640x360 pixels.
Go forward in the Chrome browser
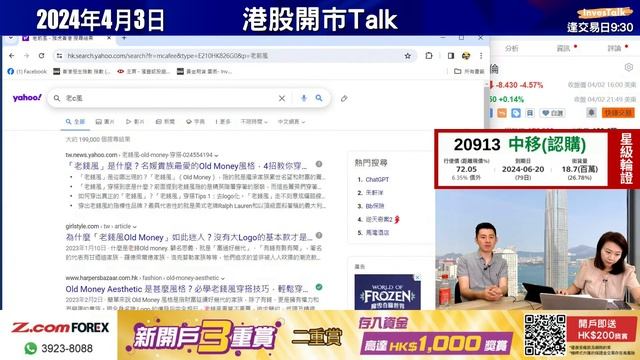point(27,56)
